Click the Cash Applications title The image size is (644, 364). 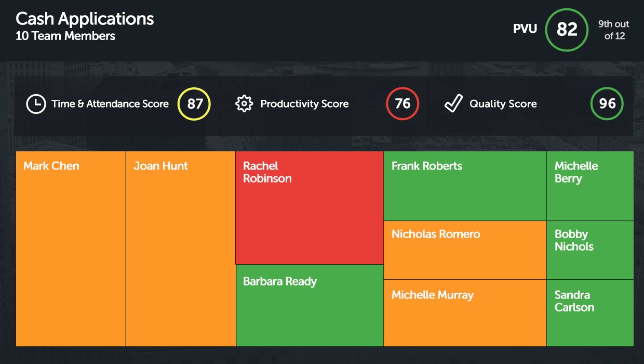point(85,19)
